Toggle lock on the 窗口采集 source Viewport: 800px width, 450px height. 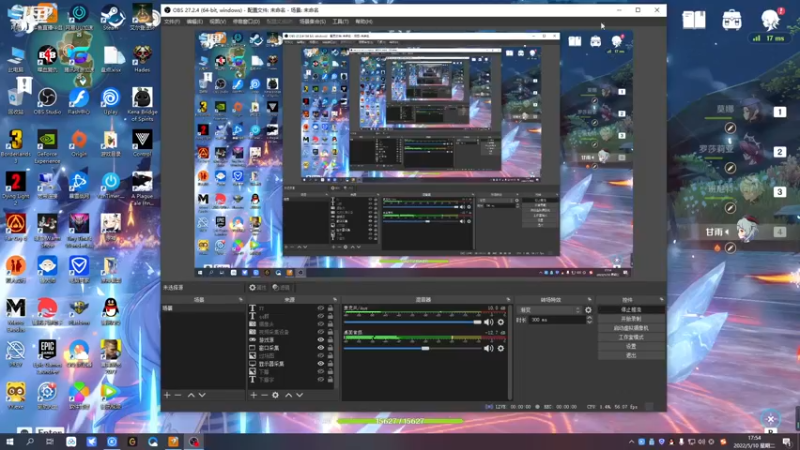[330, 348]
